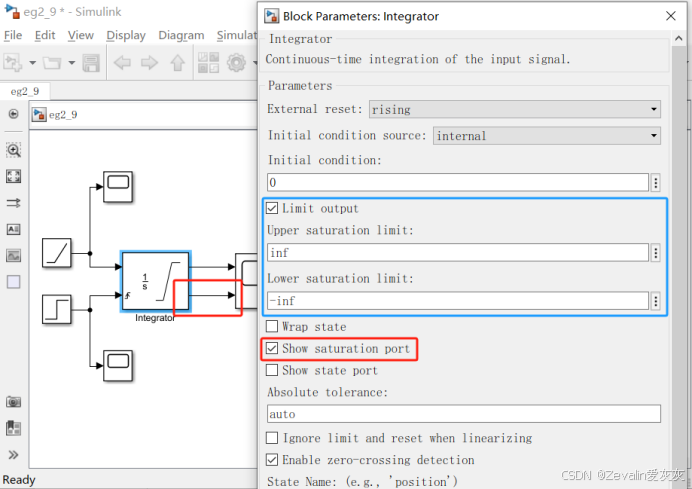Viewport: 692px width, 489px height.
Task: Click the eg2_9 model icon in breadcrumb
Action: pos(39,115)
